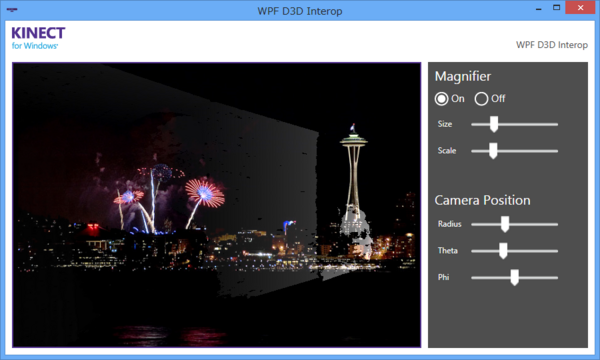Viewport: 600px width, 360px height.
Task: Click the Size slider thumb
Action: (x=494, y=124)
